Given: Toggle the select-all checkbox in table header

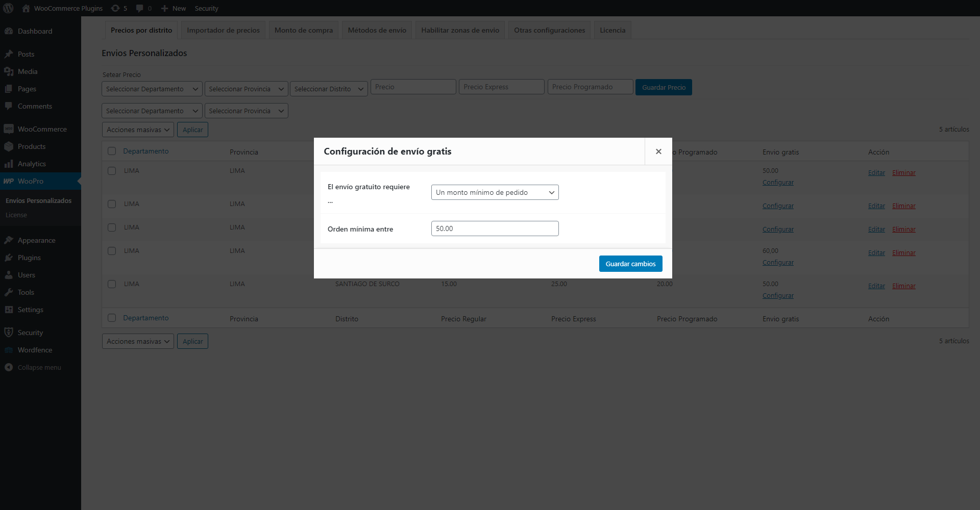Looking at the screenshot, I should (x=112, y=151).
